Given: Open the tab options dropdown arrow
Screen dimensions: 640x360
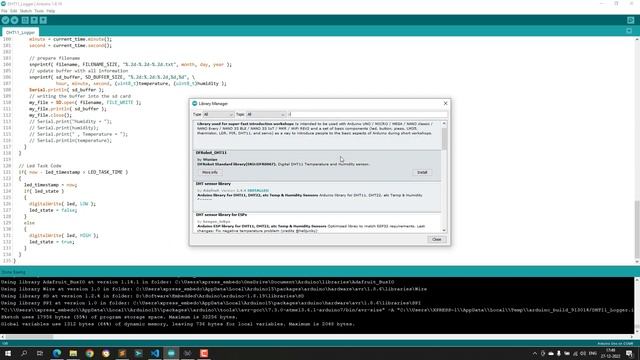Looking at the screenshot, I should click(x=629, y=31).
